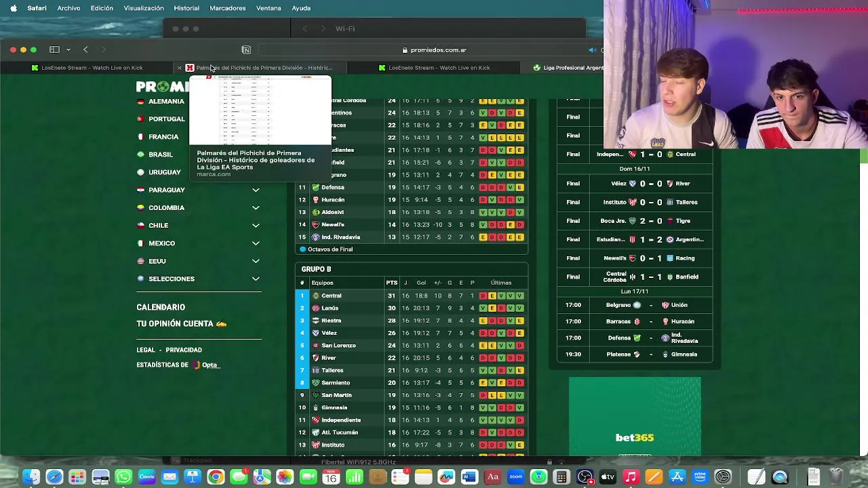Open Apple Music from the Dock
The width and height of the screenshot is (868, 488).
631,477
